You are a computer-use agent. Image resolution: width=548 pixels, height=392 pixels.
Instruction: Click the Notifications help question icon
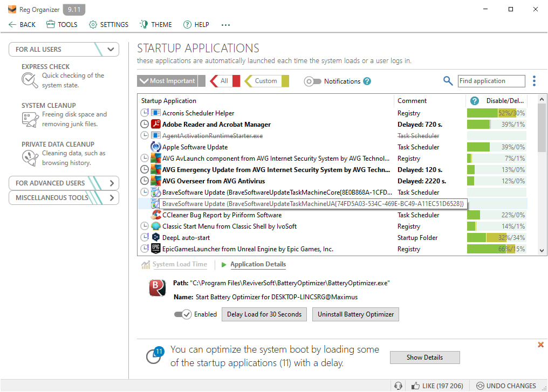coord(367,81)
